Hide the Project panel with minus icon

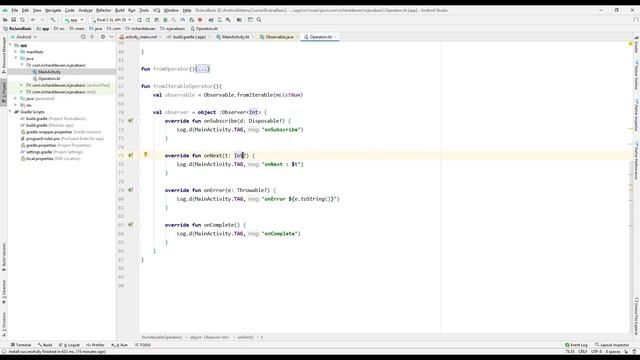(111, 37)
